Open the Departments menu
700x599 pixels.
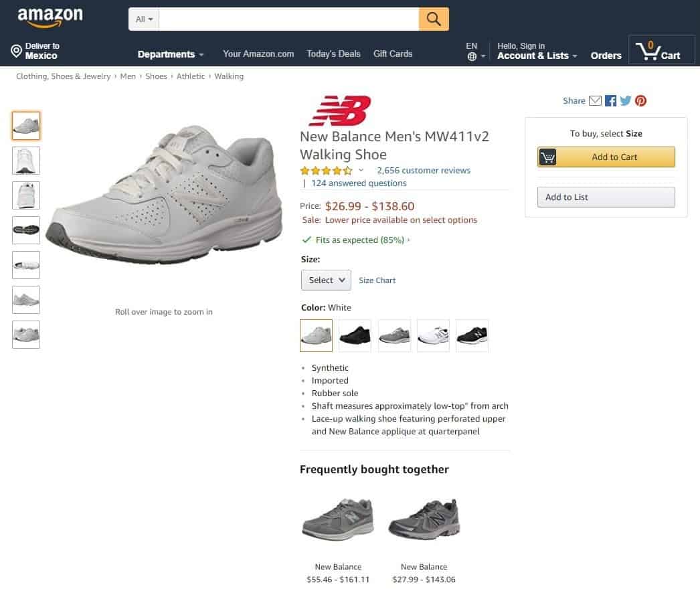[170, 54]
